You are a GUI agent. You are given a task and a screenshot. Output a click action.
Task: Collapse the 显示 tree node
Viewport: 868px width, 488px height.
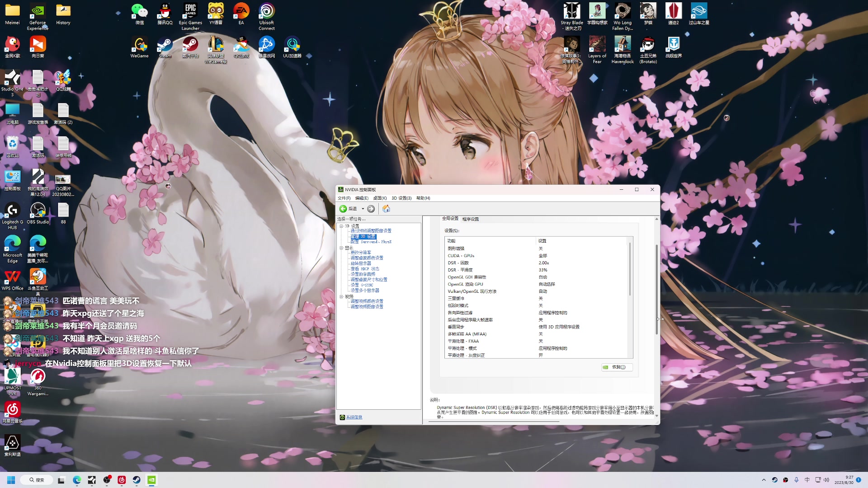coord(341,248)
